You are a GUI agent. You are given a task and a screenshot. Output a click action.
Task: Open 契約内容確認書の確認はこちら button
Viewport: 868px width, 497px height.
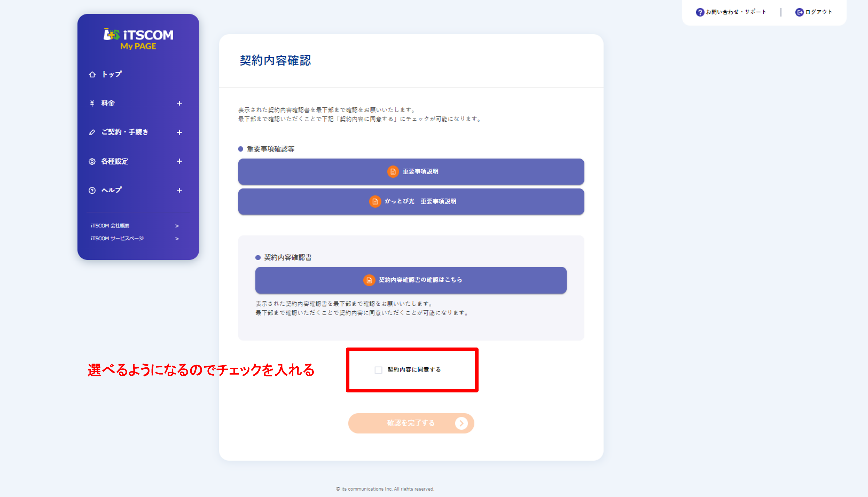point(411,280)
